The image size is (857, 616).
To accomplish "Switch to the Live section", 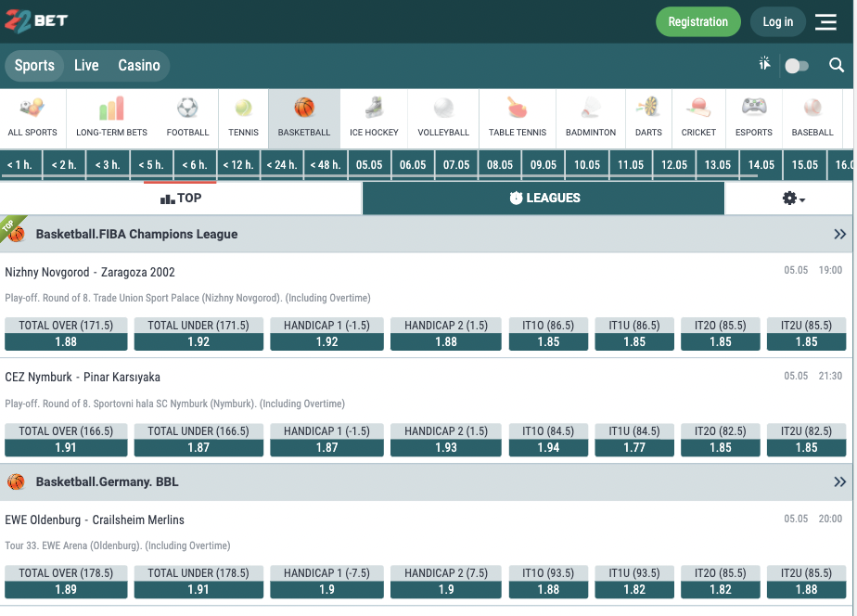I will click(86, 66).
